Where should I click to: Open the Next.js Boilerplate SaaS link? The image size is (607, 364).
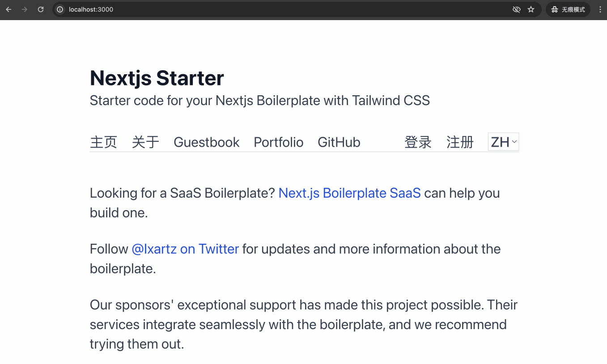[349, 193]
